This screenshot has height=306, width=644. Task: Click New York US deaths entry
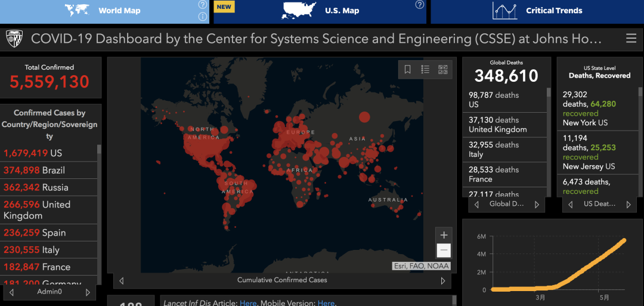[597, 109]
